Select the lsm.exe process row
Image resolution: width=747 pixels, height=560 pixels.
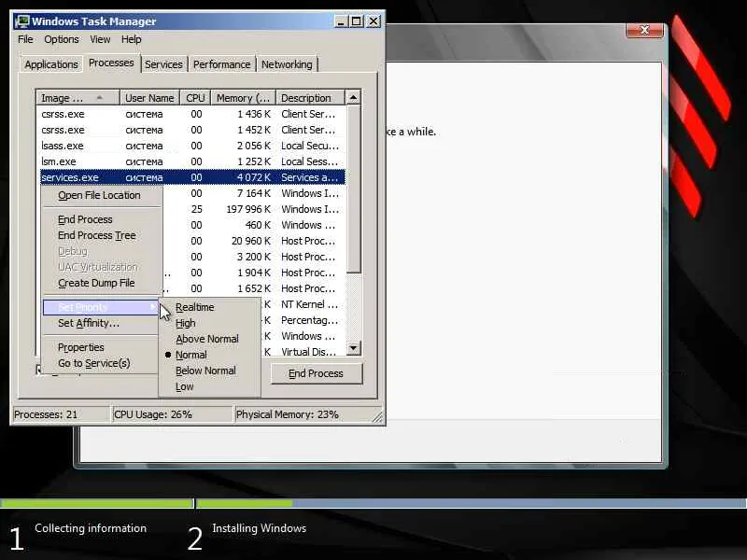tap(192, 161)
